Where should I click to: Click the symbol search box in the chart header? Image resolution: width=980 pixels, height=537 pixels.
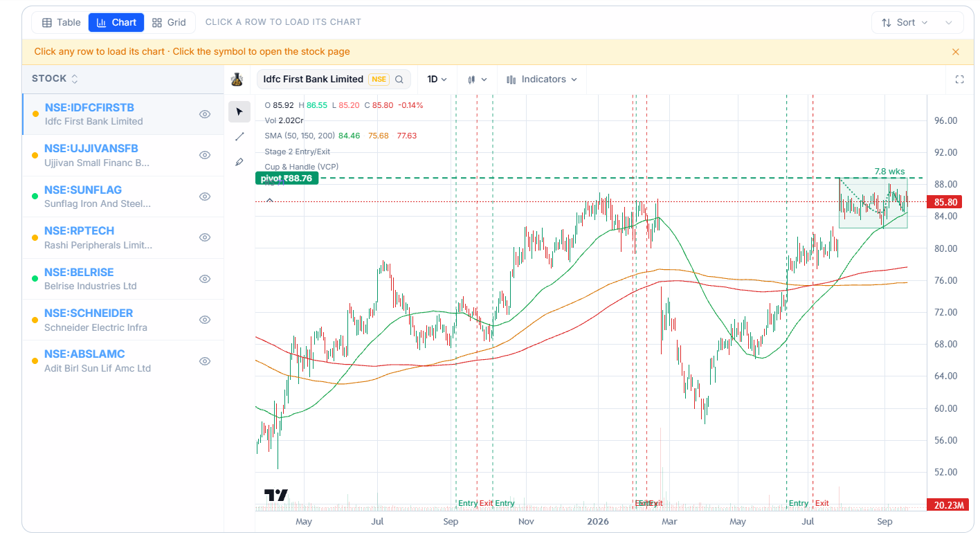(x=334, y=80)
